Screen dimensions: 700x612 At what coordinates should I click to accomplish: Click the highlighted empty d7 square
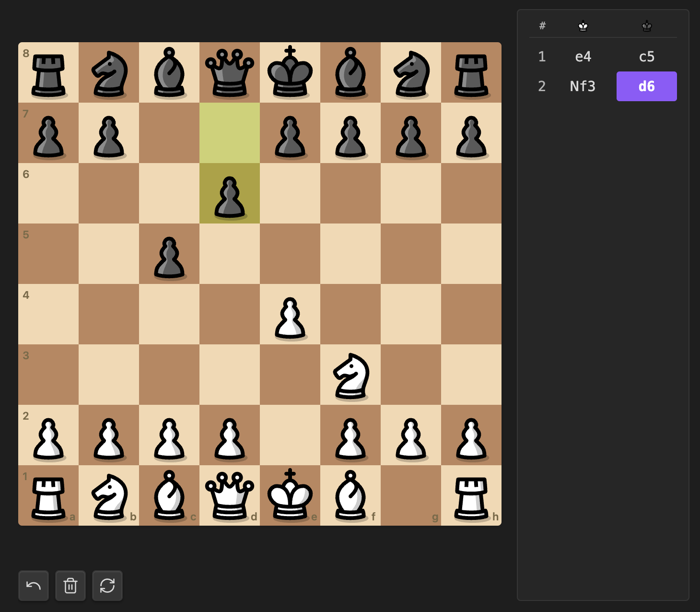[x=230, y=133]
